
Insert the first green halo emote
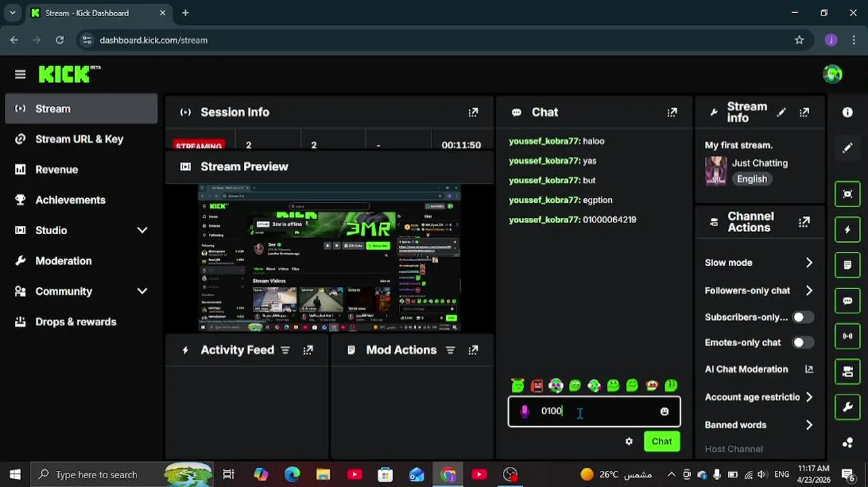click(x=518, y=386)
